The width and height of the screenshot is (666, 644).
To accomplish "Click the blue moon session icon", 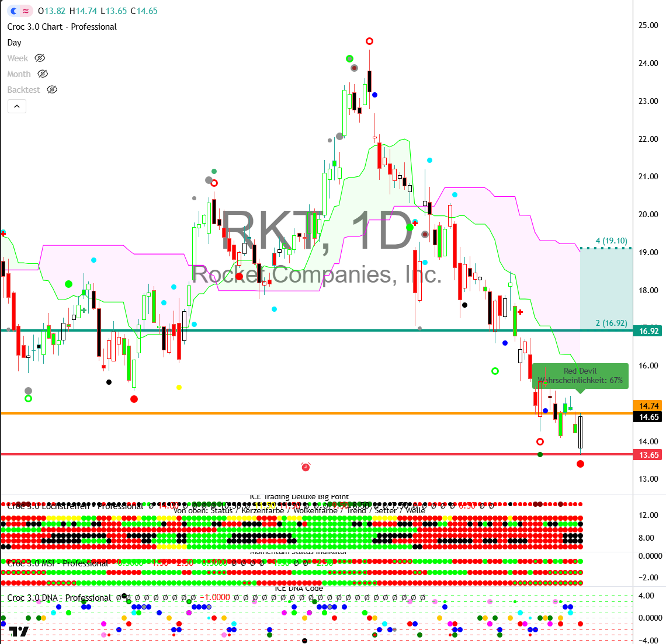I will (x=14, y=11).
